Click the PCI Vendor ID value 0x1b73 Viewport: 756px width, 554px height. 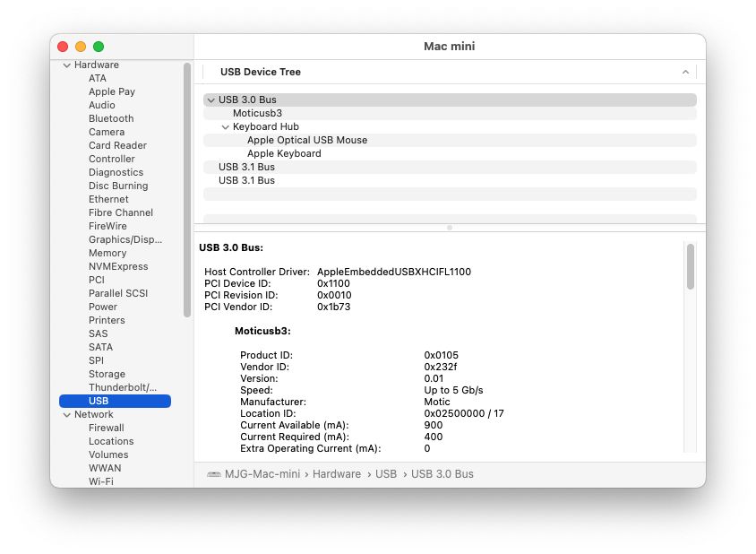click(333, 307)
